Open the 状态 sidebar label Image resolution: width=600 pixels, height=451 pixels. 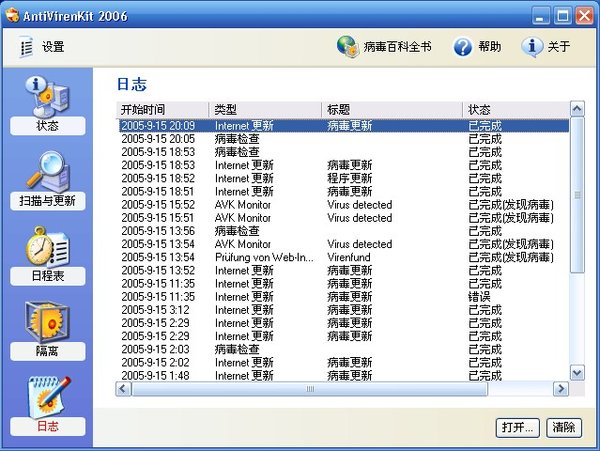pos(48,126)
